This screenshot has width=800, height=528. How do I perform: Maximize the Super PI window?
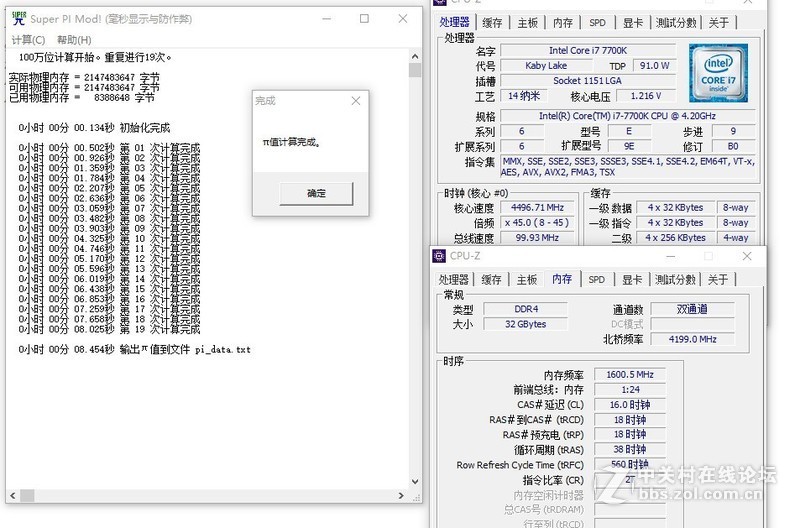(364, 19)
